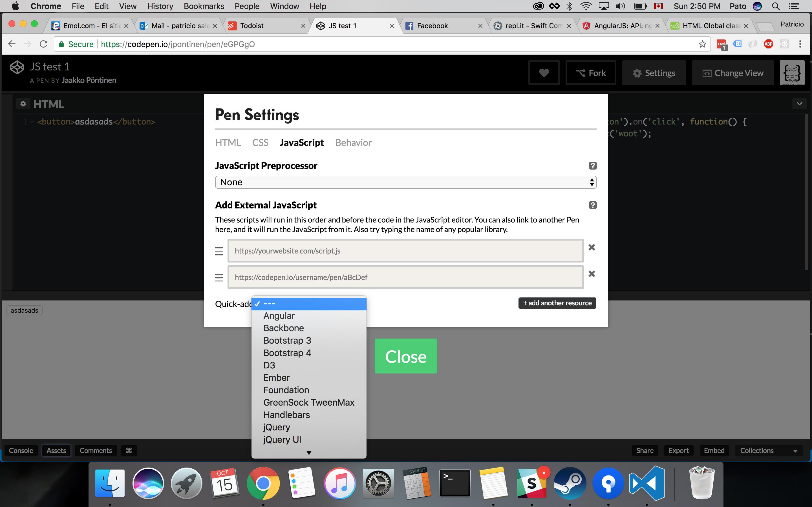Screen dimensions: 812x507
Task: Remove the first external script row
Action: point(592,248)
